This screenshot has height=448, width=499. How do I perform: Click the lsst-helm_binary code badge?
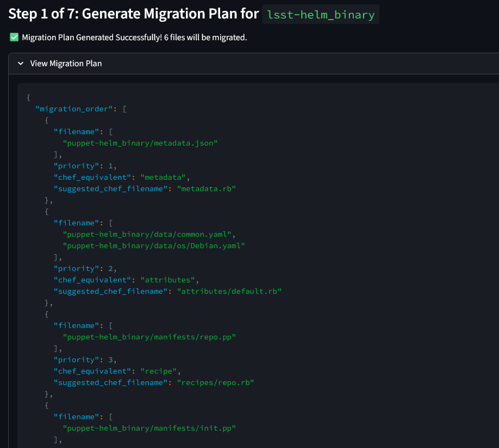coord(320,14)
